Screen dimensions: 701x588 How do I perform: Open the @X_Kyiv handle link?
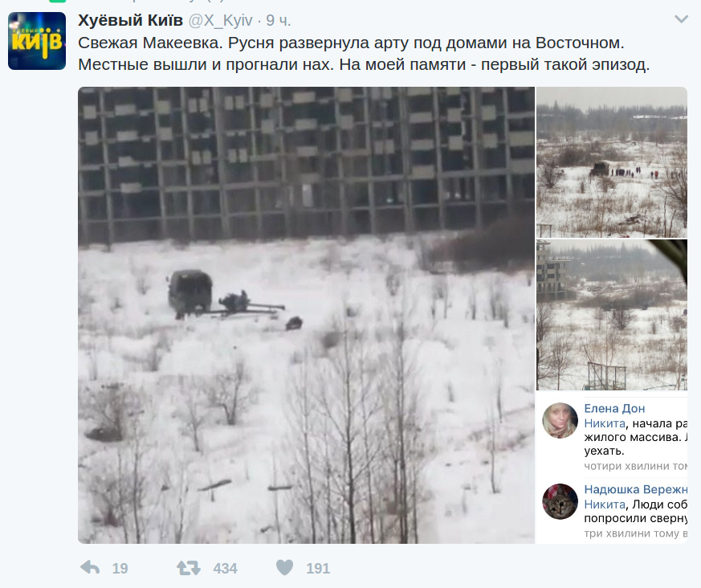220,21
